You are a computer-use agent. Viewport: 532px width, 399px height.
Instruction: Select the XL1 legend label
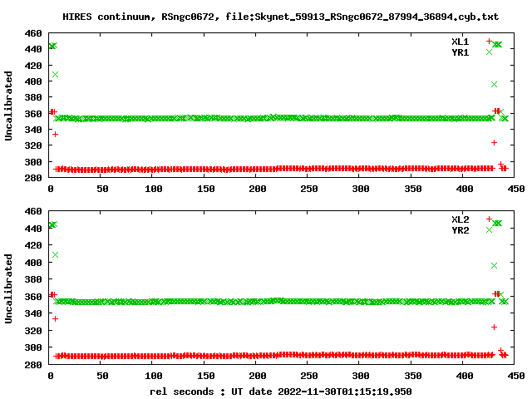coord(460,42)
